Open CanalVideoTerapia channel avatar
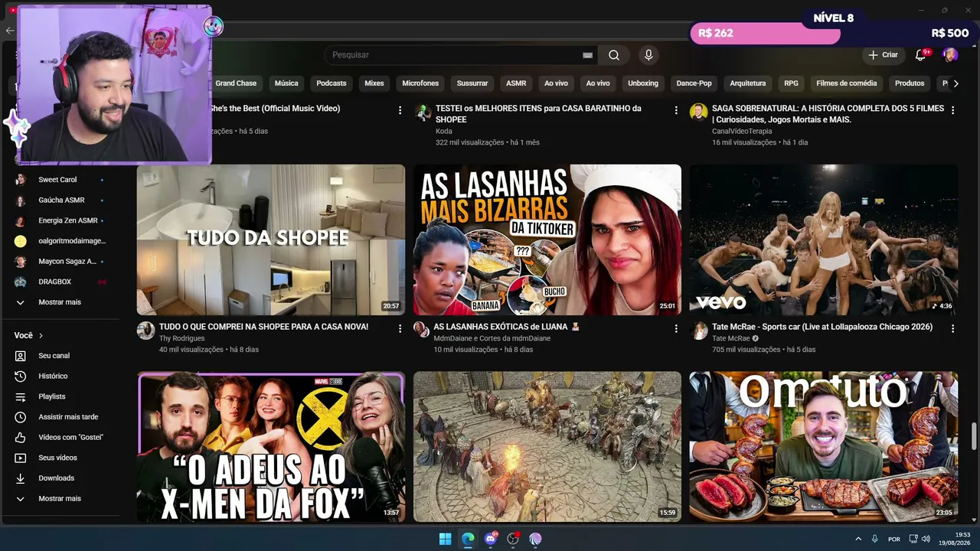The width and height of the screenshot is (980, 551). (698, 112)
